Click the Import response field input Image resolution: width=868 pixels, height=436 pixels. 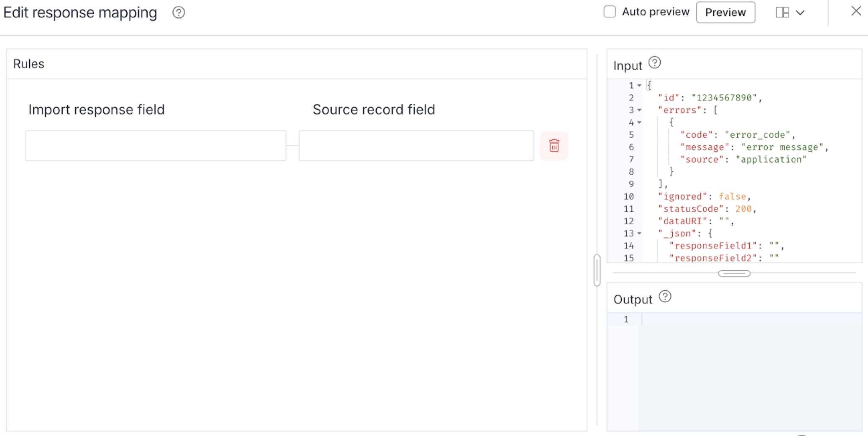click(x=156, y=146)
